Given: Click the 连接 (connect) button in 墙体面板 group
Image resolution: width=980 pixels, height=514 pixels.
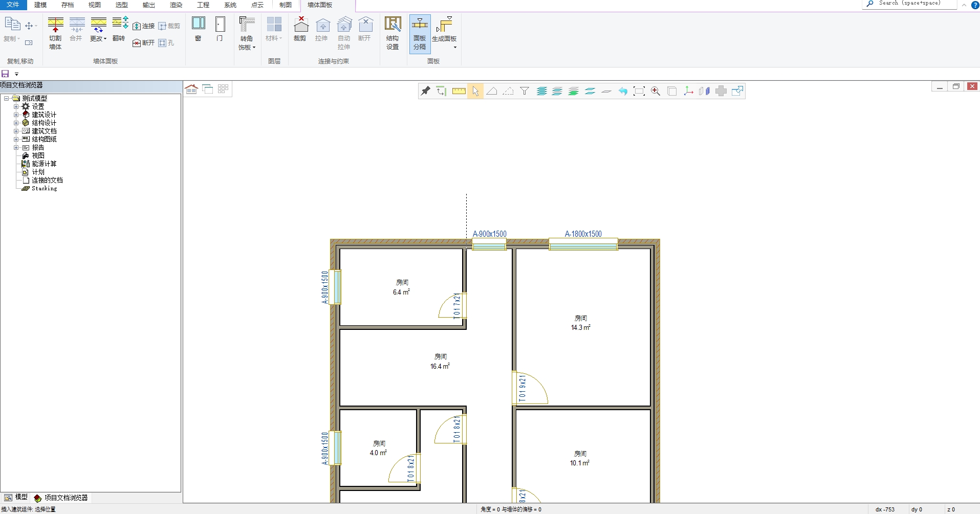Looking at the screenshot, I should [144, 26].
